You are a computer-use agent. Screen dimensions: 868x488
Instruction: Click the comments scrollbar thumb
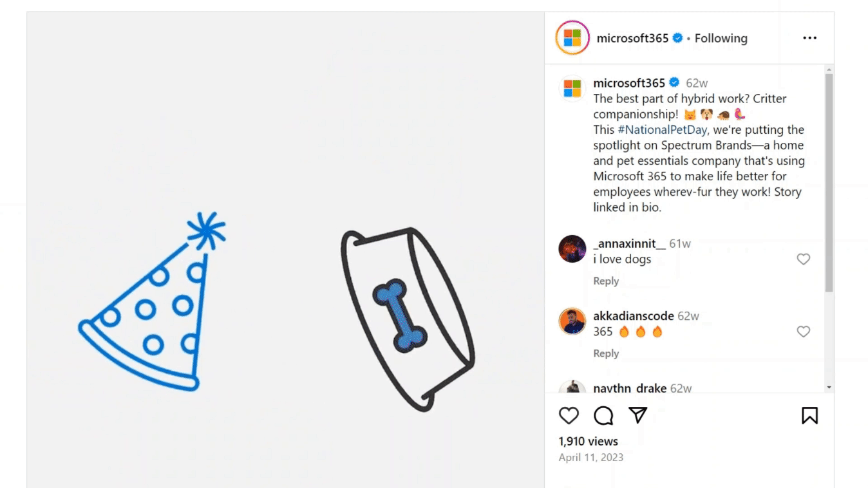click(x=829, y=183)
